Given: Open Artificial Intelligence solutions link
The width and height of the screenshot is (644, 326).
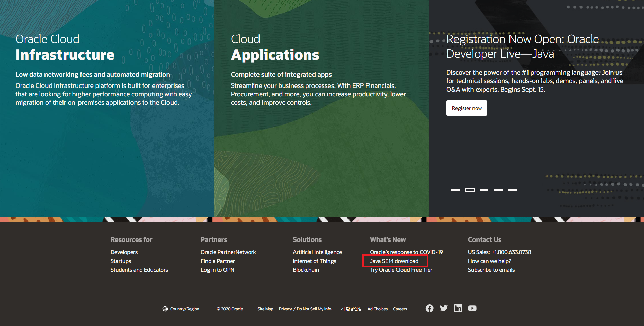Looking at the screenshot, I should pyautogui.click(x=317, y=252).
